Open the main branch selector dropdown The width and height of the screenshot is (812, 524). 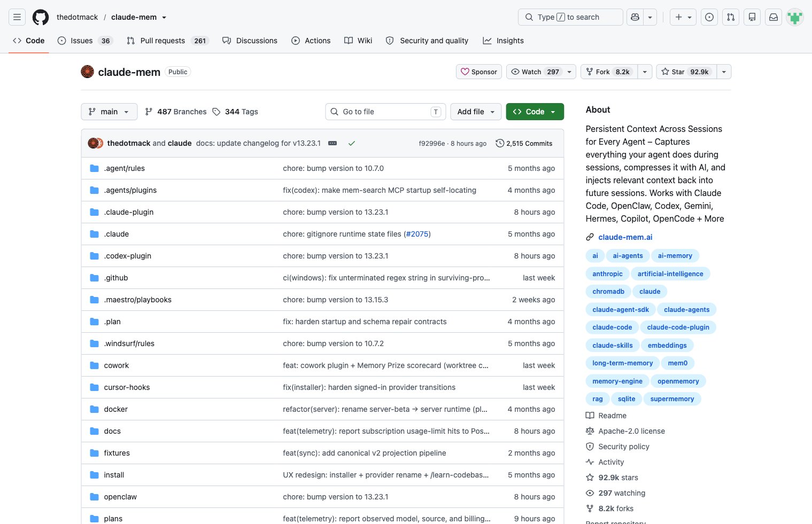click(109, 112)
